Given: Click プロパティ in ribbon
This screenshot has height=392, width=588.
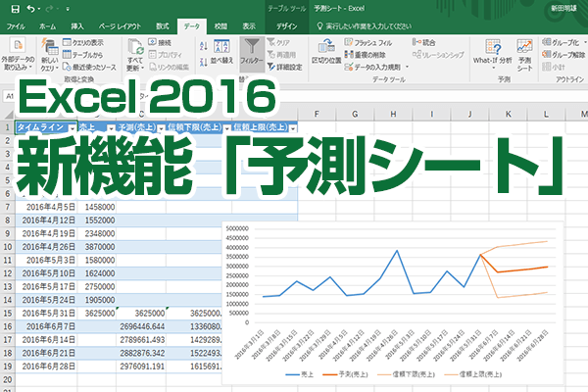Looking at the screenshot, I should (x=166, y=55).
